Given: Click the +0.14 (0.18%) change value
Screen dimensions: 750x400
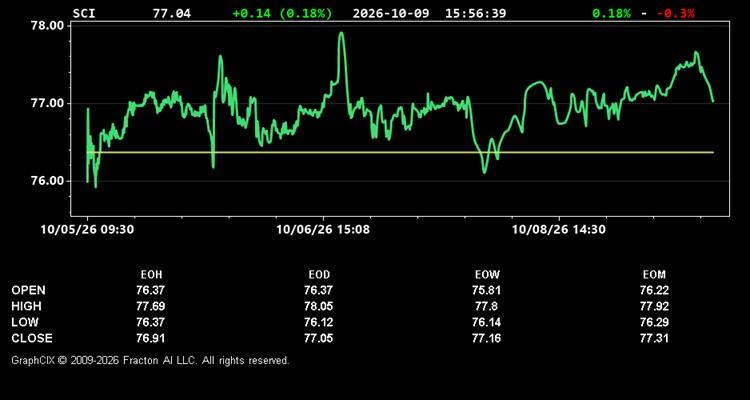Looking at the screenshot, I should tap(282, 13).
